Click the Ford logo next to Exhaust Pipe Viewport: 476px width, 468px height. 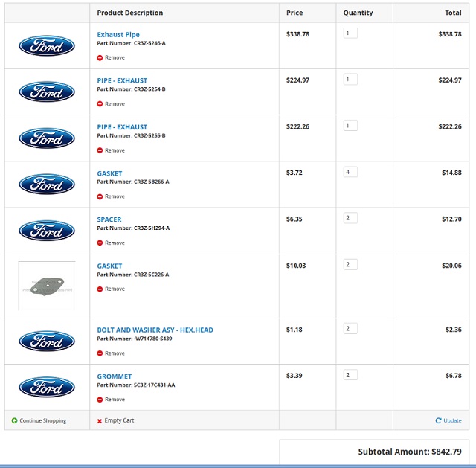click(47, 46)
